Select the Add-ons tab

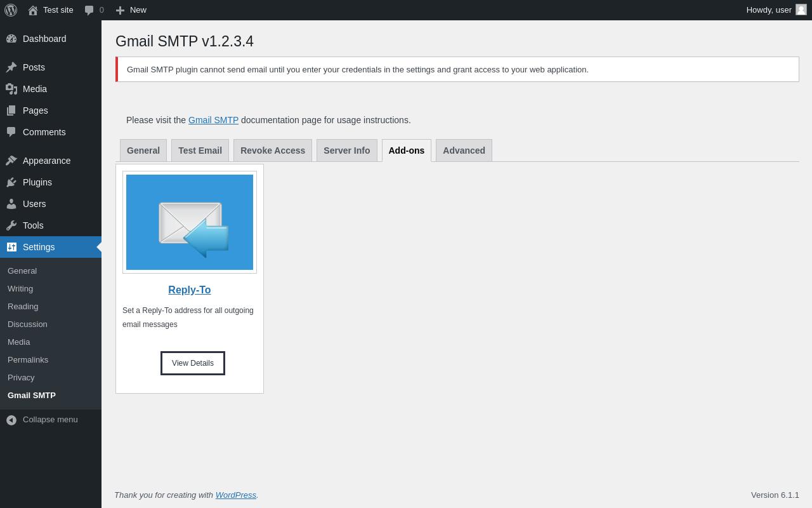[x=407, y=150]
